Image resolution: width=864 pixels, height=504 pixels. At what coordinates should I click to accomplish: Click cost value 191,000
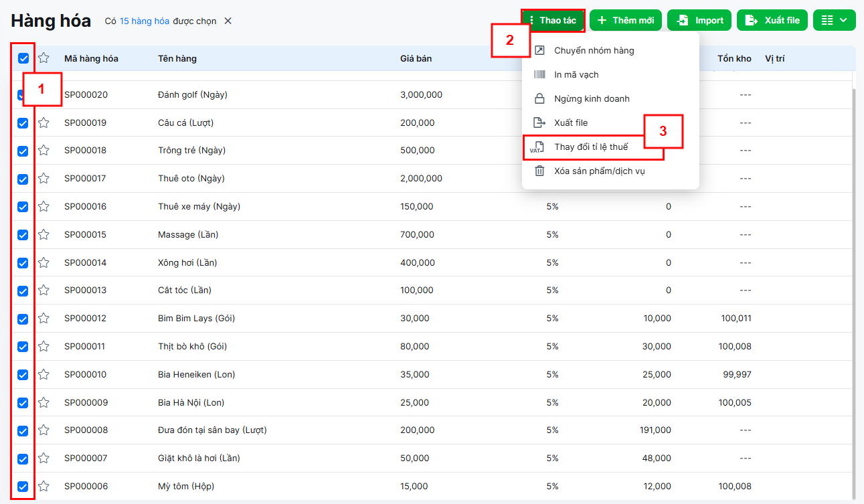(x=656, y=430)
